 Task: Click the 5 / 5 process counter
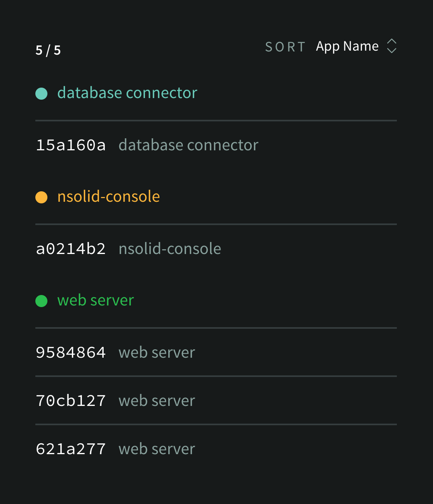pos(48,50)
